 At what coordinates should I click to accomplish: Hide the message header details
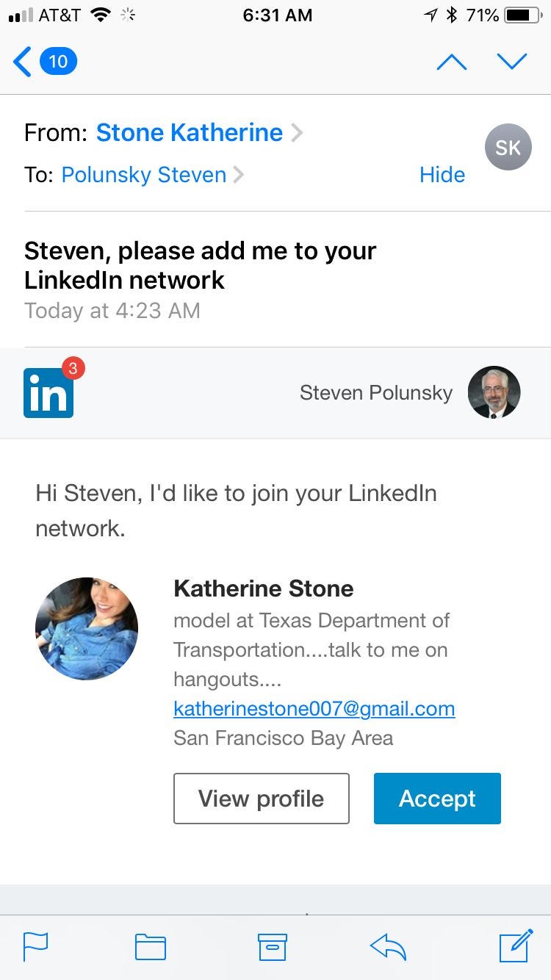(442, 175)
